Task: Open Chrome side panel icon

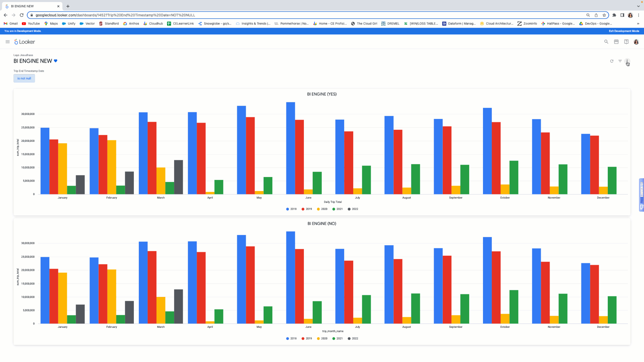Action: click(x=622, y=15)
